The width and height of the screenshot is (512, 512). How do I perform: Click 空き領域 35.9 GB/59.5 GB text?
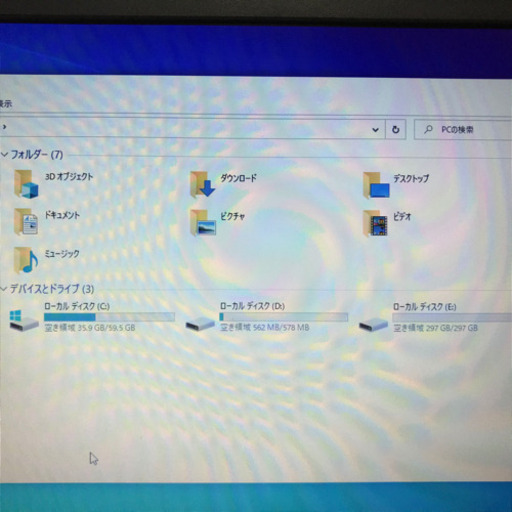(90, 328)
